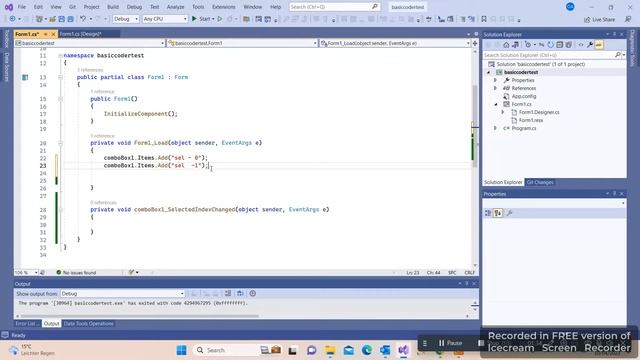Screen dimensions: 640x360
Task: Open the Build menu
Action: pos(113,7)
